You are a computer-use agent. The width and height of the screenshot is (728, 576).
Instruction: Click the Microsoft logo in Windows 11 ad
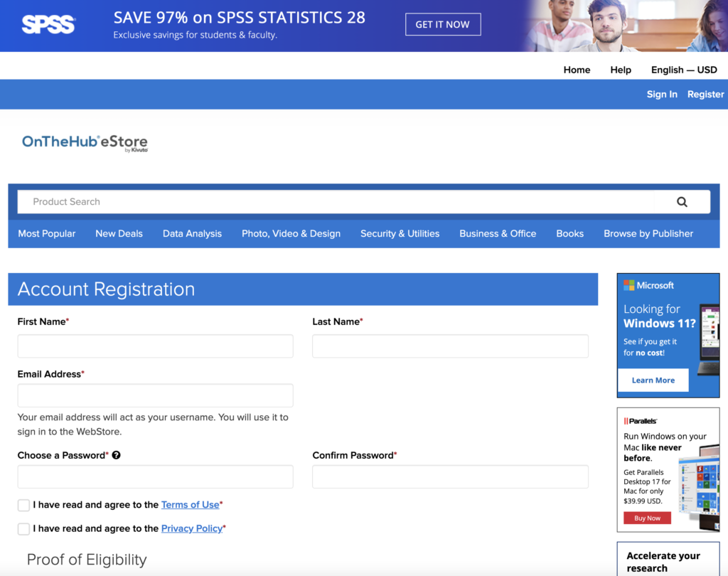pos(648,285)
